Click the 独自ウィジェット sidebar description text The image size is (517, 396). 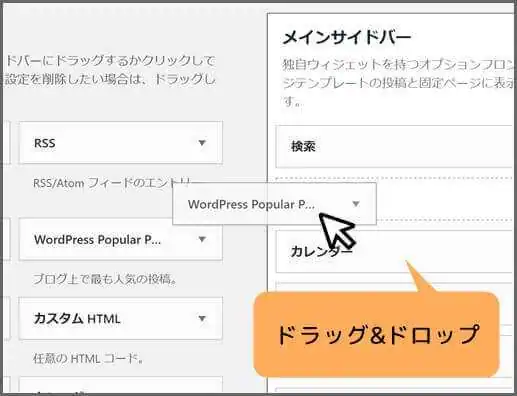point(398,83)
